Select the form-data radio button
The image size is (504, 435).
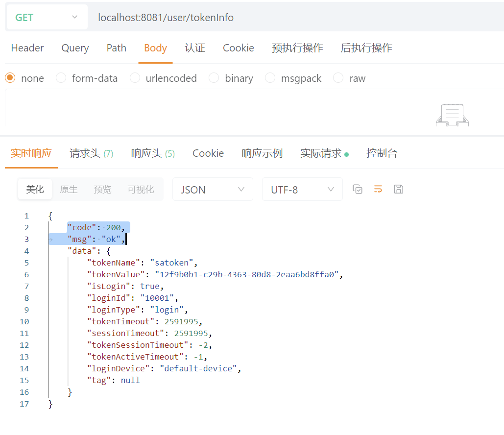61,78
